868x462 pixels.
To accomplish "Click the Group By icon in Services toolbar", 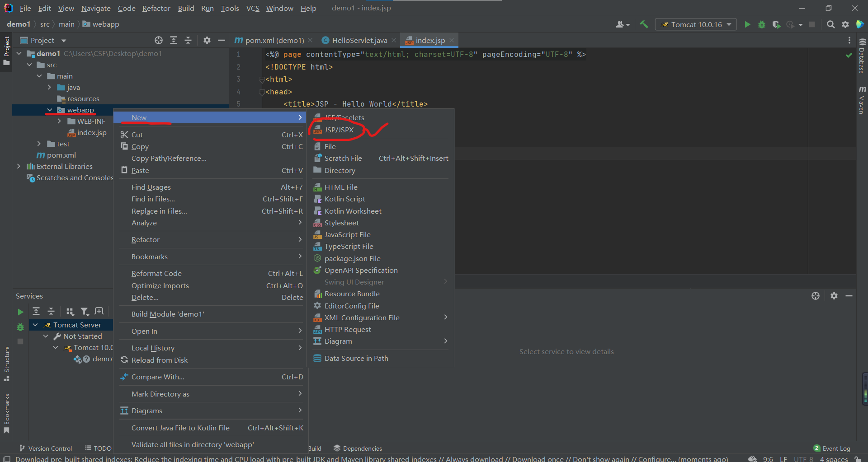I will pos(70,311).
